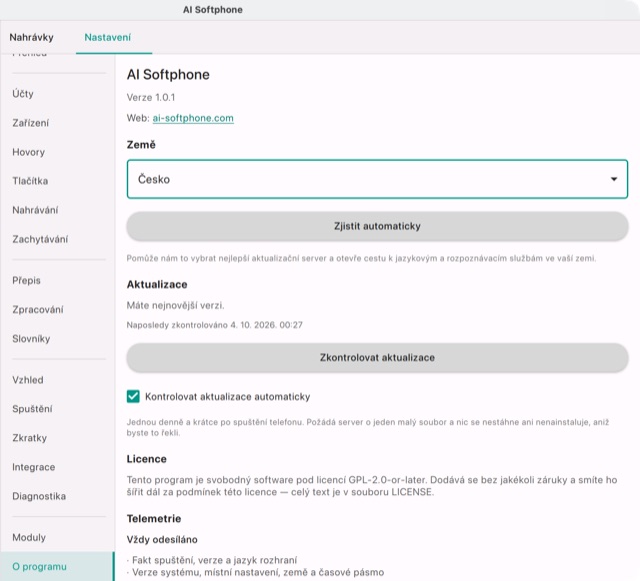Open Tlačítka in the sidebar

pyautogui.click(x=30, y=181)
